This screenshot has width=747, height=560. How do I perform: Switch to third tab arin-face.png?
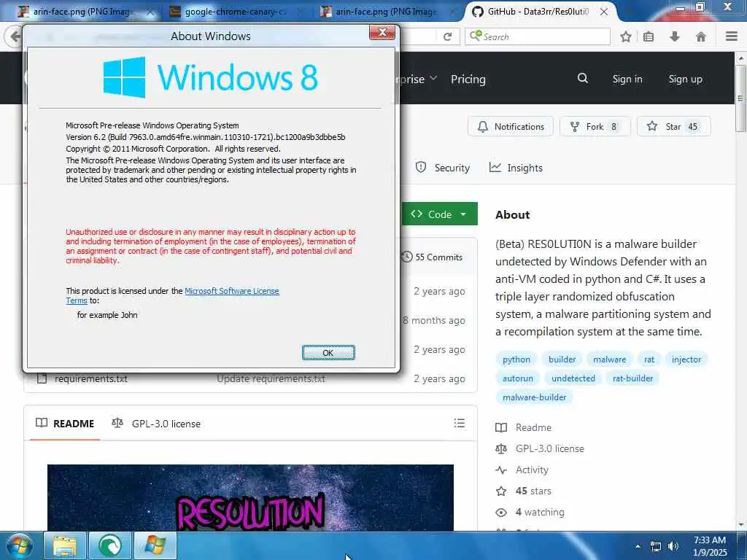pyautogui.click(x=386, y=12)
